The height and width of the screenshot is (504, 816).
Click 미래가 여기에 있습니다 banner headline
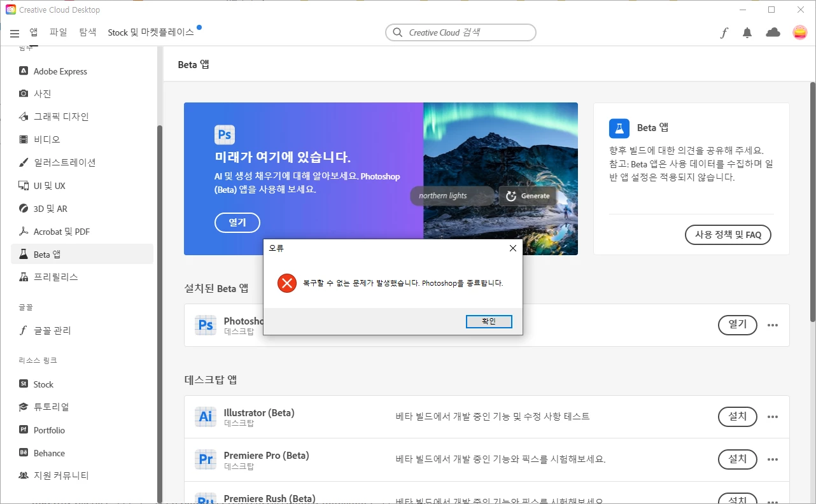tap(283, 157)
